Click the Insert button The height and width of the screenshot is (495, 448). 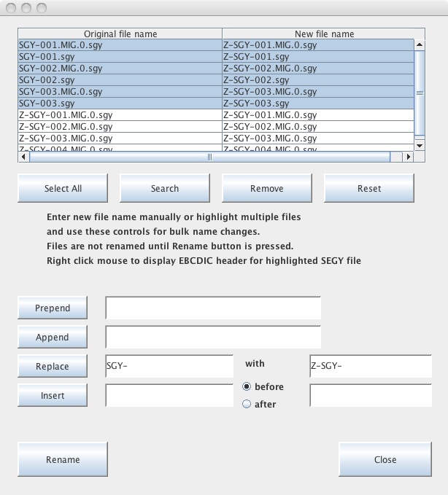[x=53, y=395]
